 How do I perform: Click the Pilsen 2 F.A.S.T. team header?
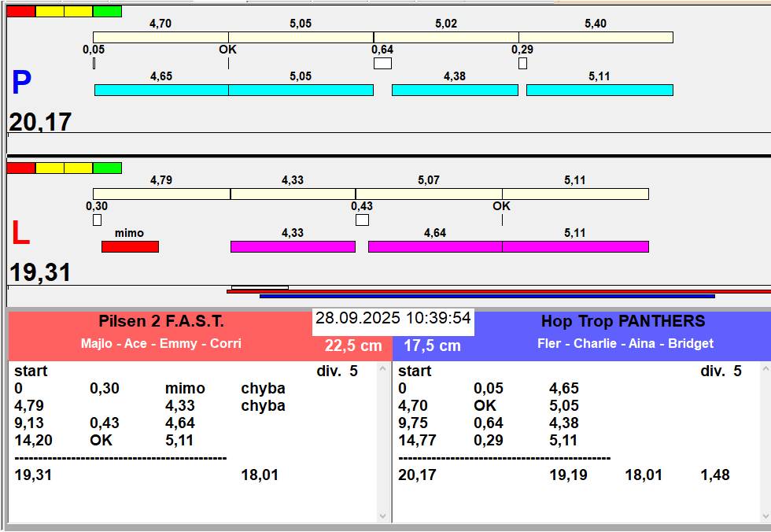161,322
